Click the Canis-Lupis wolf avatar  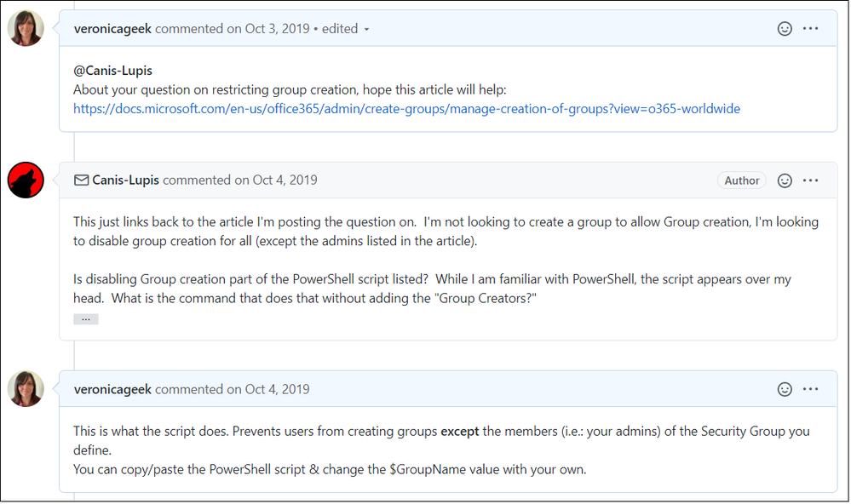tap(26, 180)
